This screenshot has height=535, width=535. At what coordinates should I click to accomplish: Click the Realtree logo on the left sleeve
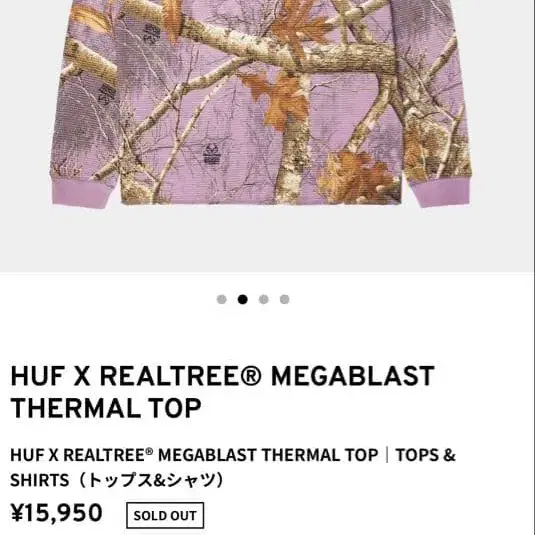tap(107, 93)
